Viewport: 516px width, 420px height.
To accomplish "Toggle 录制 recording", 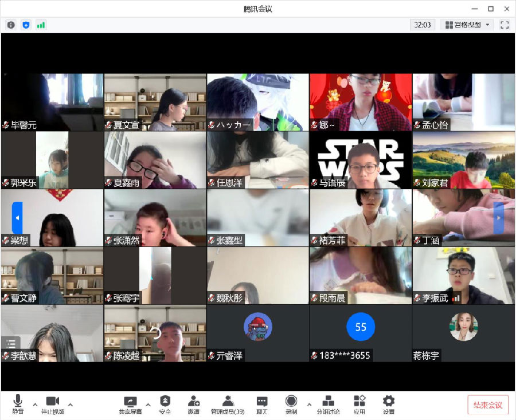I will 291,404.
